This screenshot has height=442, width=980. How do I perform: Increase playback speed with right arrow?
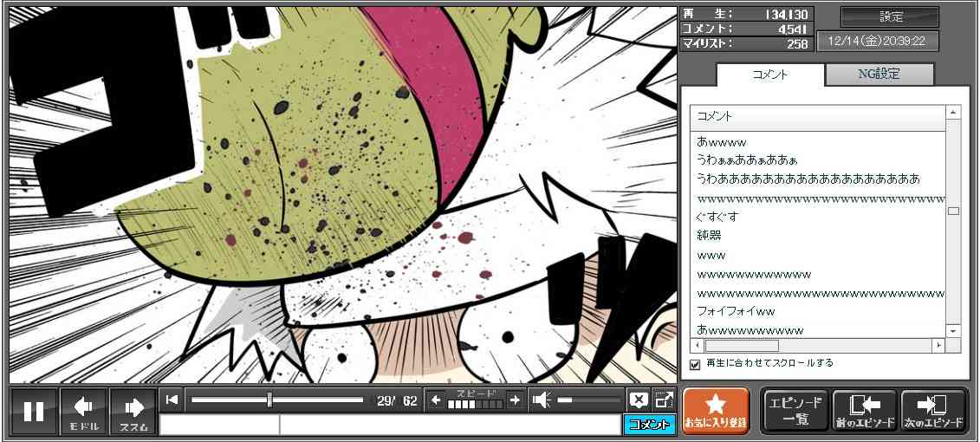point(515,400)
